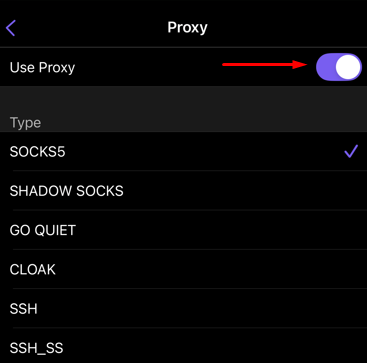
Task: Click the Type section header
Action: coord(25,123)
